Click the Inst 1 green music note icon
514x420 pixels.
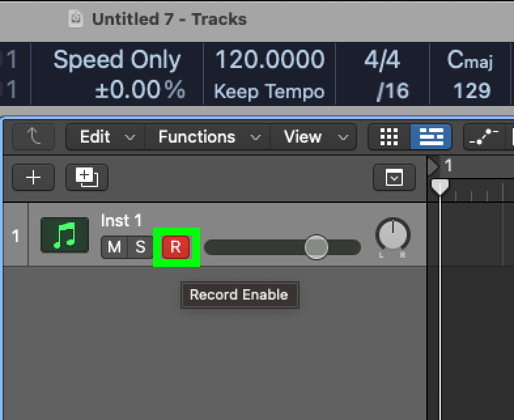[x=65, y=235]
